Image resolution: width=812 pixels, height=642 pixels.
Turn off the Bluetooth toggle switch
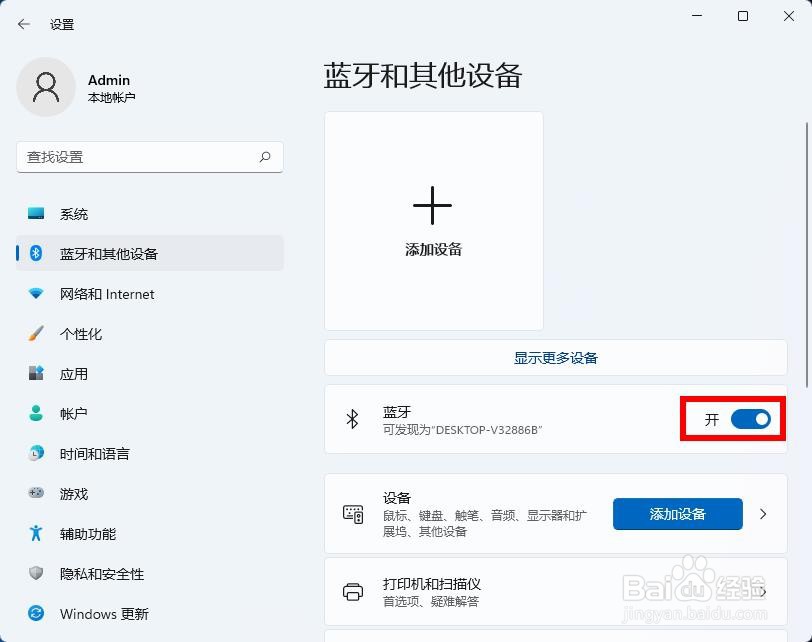coord(750,419)
